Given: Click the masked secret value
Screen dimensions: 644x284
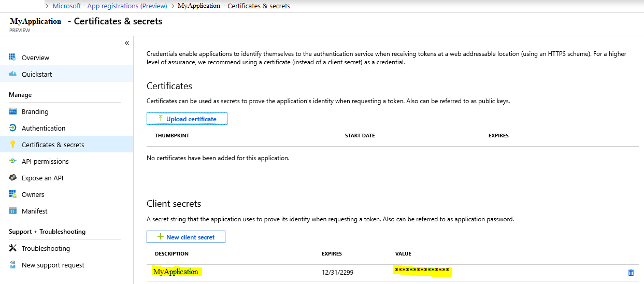Looking at the screenshot, I should pyautogui.click(x=422, y=271).
